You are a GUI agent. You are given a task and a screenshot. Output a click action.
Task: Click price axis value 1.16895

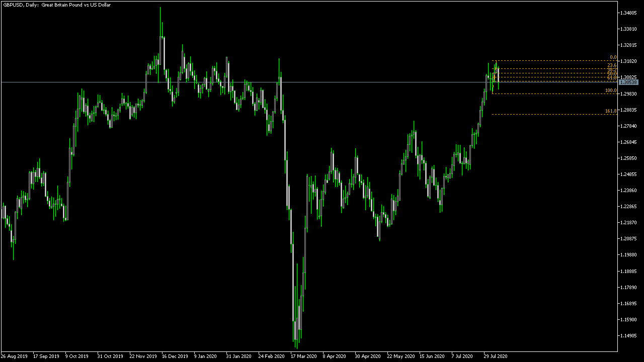click(x=629, y=304)
